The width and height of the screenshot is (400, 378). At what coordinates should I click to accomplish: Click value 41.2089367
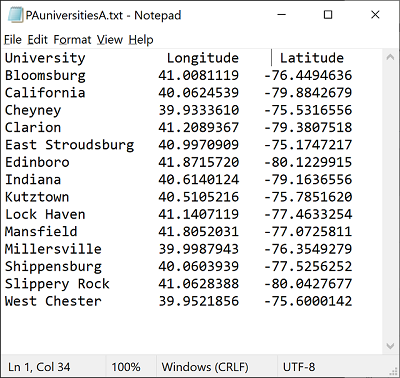pos(199,127)
